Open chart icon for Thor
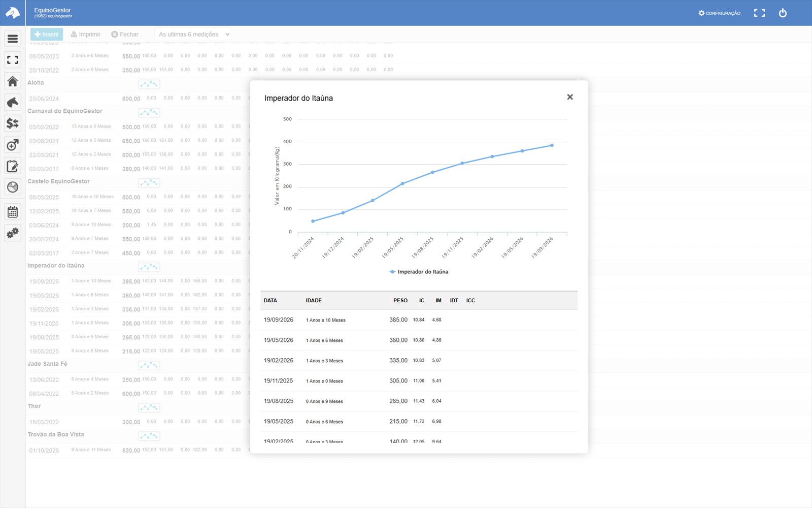 pyautogui.click(x=149, y=408)
